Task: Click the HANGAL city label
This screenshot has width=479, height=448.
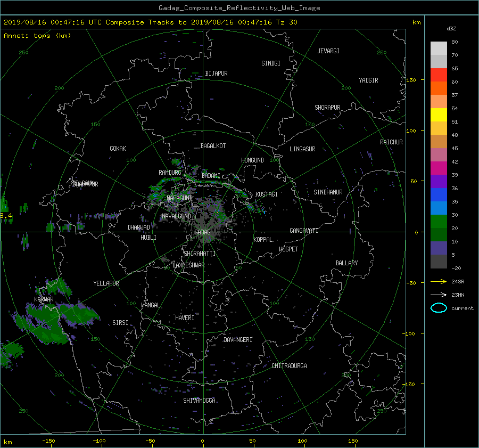Action: click(150, 305)
